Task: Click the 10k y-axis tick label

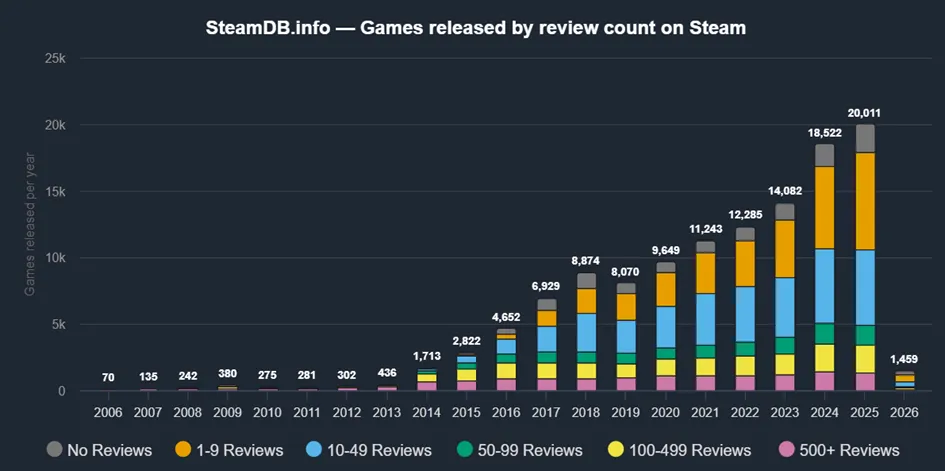Action: click(55, 258)
